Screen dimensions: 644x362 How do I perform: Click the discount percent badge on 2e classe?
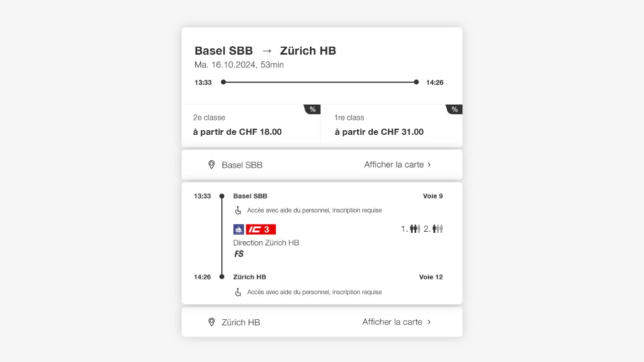click(313, 109)
